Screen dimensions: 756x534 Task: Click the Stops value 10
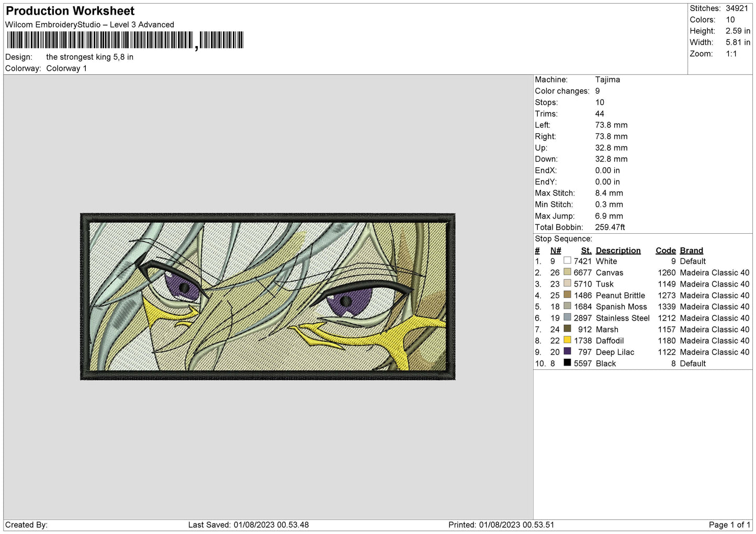pyautogui.click(x=600, y=103)
